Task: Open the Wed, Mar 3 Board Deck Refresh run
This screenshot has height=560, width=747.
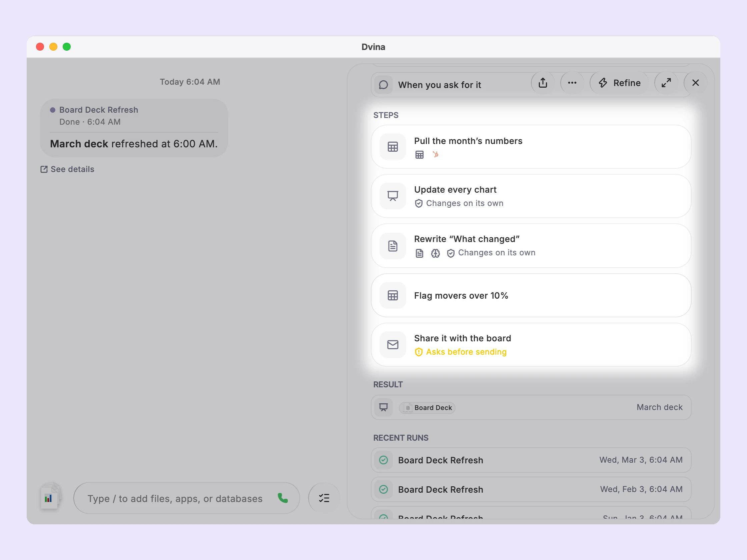Action: [531, 460]
